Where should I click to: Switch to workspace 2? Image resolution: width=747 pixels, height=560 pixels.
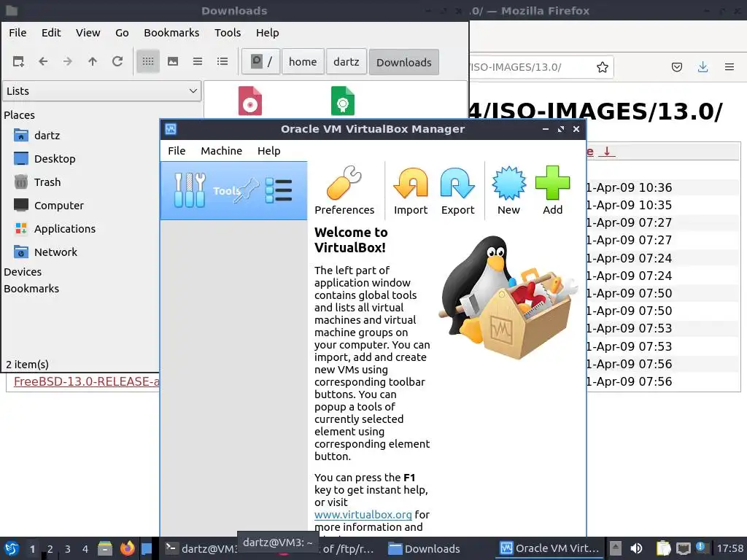tap(50, 549)
